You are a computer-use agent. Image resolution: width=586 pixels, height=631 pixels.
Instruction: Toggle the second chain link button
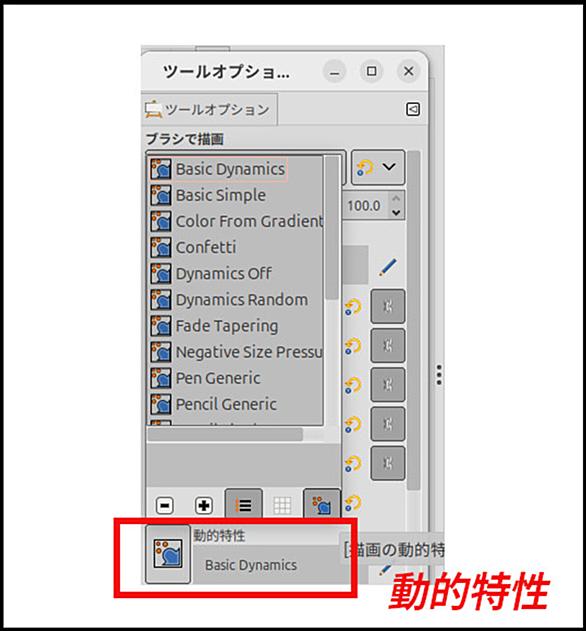388,345
